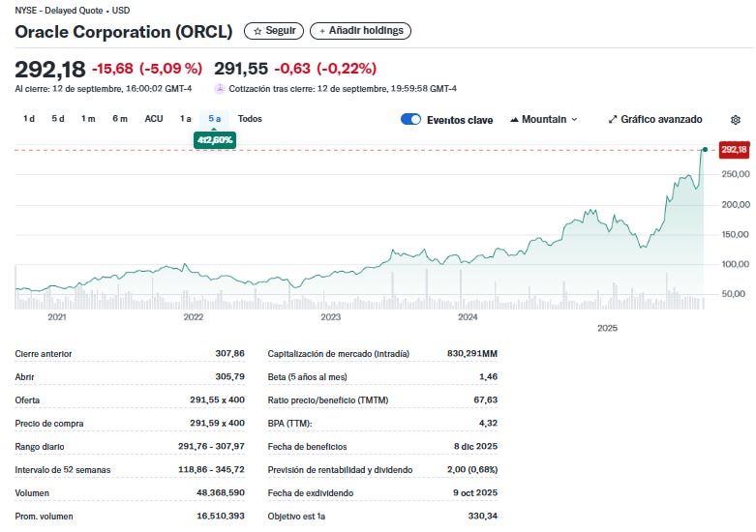Toggle the Eventos clave switch
Viewport: 756px width, 532px height.
pos(410,120)
